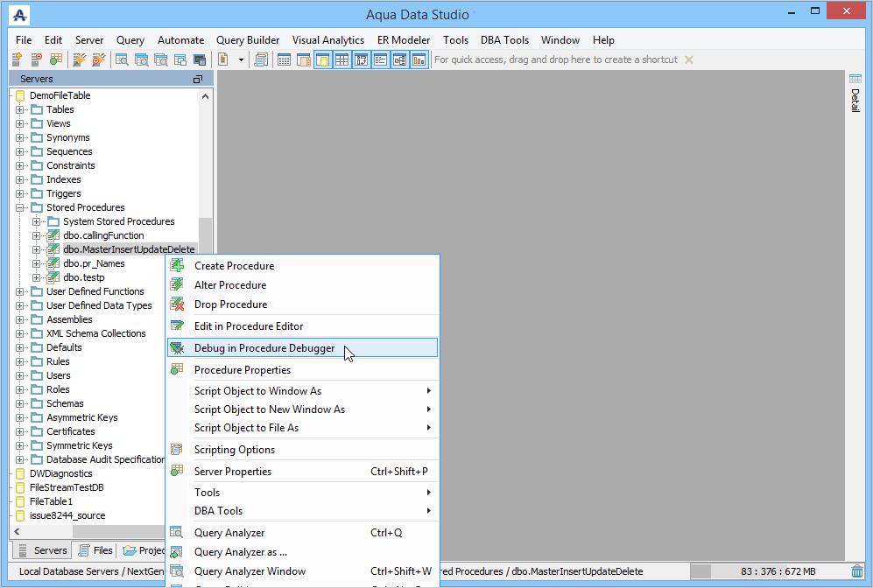This screenshot has height=588, width=873.
Task: Click the trash can icon in status bar
Action: pos(857,571)
